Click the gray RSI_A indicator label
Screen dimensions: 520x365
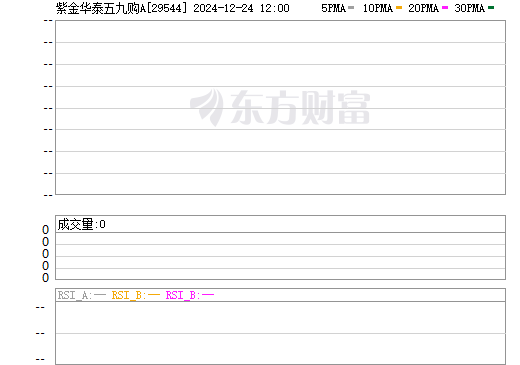coord(82,295)
